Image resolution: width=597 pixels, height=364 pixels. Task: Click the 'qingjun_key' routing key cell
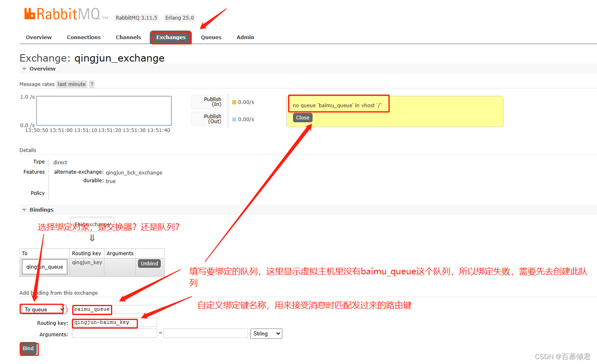point(87,263)
